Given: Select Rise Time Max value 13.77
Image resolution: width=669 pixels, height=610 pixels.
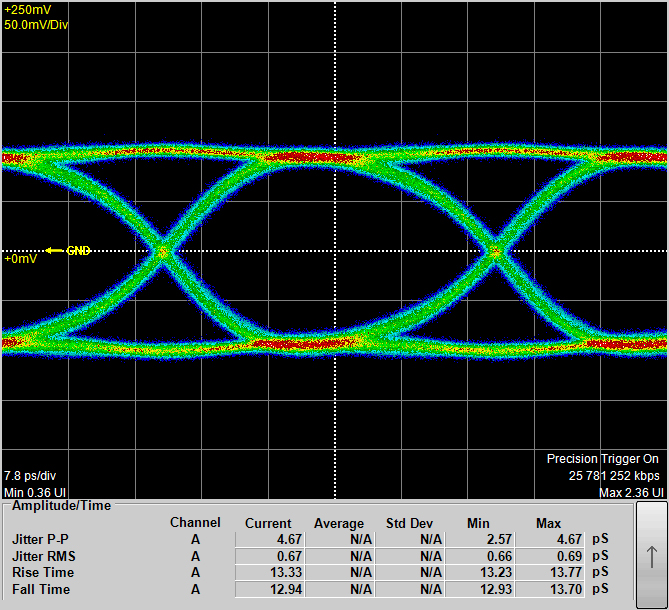Looking at the screenshot, I should [550, 572].
